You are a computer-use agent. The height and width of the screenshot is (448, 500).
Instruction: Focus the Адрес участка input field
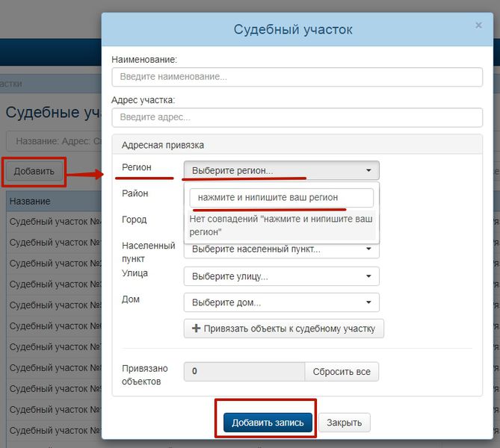pyautogui.click(x=297, y=117)
